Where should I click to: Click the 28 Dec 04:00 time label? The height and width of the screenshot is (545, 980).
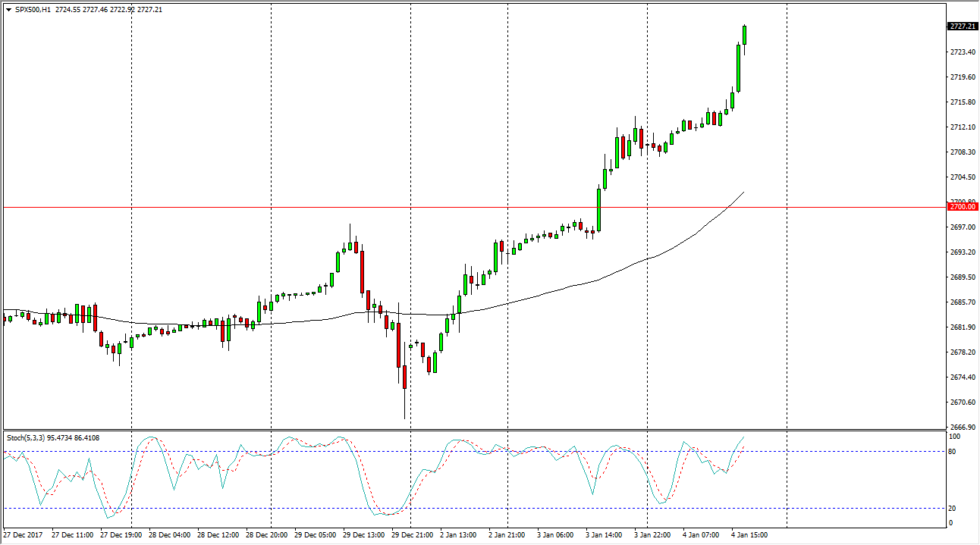coord(169,534)
